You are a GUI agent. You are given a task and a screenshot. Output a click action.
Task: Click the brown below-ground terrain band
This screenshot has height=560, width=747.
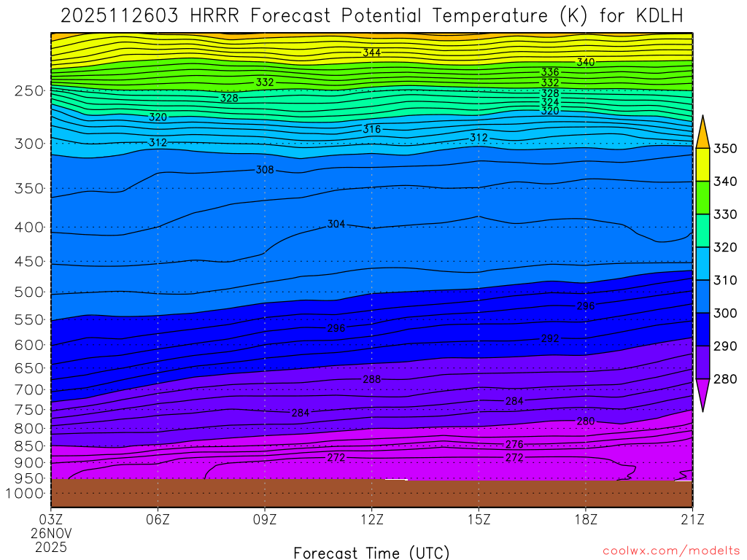(371, 493)
